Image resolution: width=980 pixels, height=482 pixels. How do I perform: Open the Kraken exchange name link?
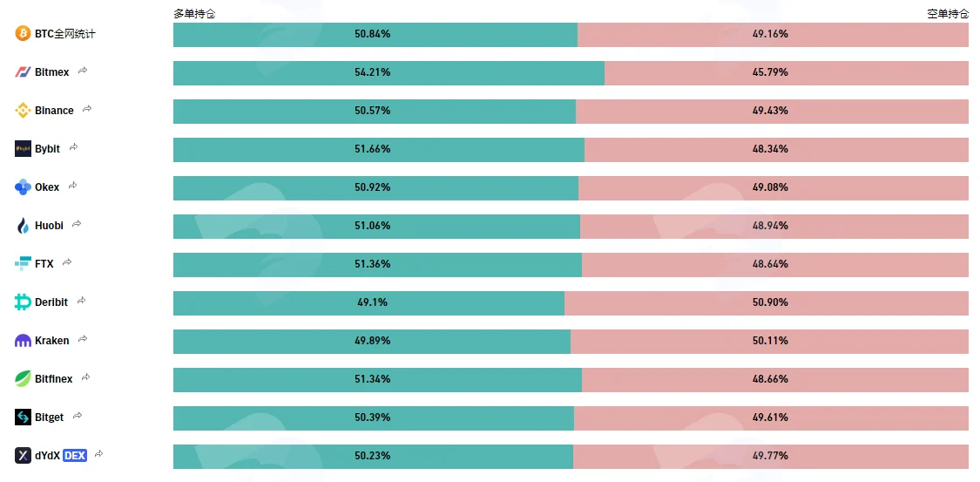[52, 341]
